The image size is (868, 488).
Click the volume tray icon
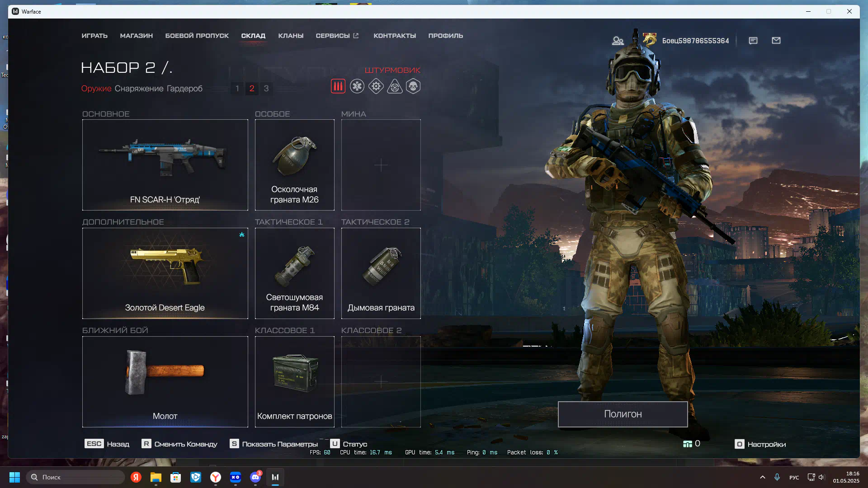point(821,477)
